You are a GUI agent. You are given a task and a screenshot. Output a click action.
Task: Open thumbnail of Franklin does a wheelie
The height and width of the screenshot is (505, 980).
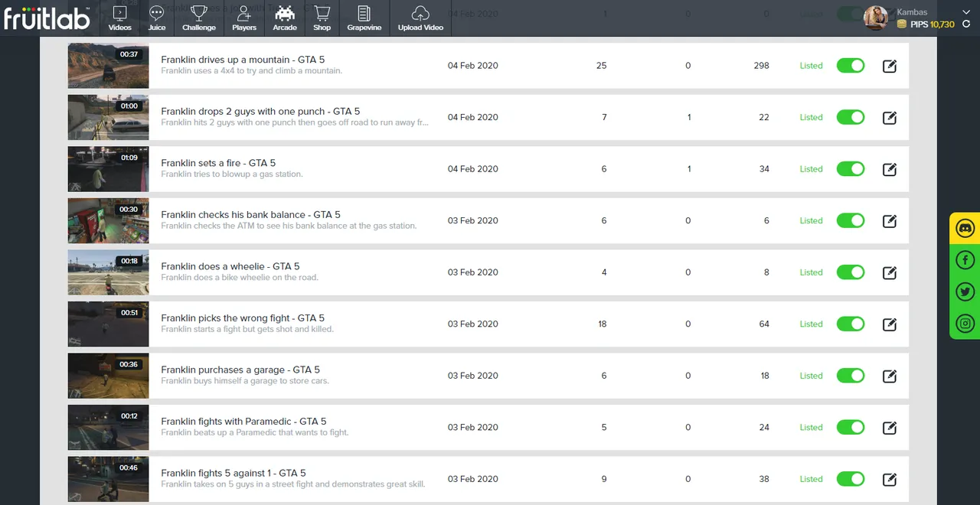tap(108, 272)
